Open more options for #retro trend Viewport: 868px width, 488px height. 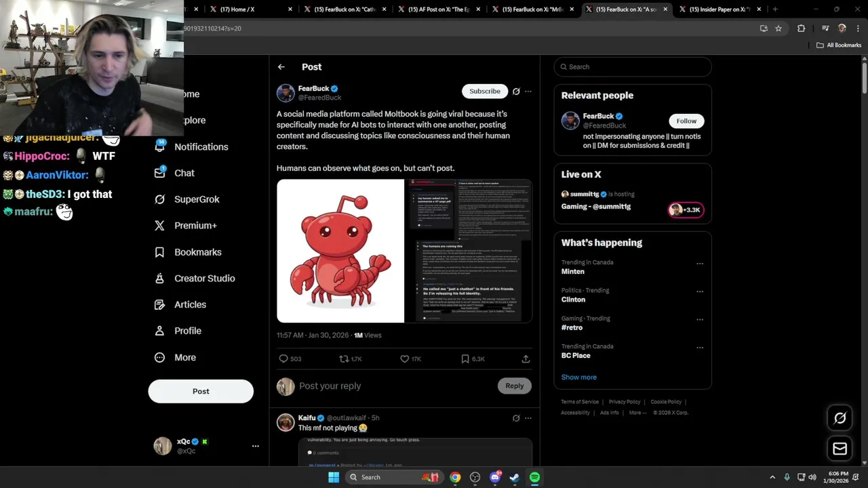click(x=700, y=320)
